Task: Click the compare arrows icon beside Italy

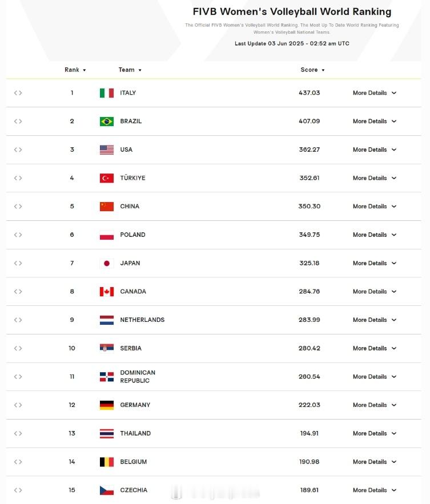Action: click(18, 93)
